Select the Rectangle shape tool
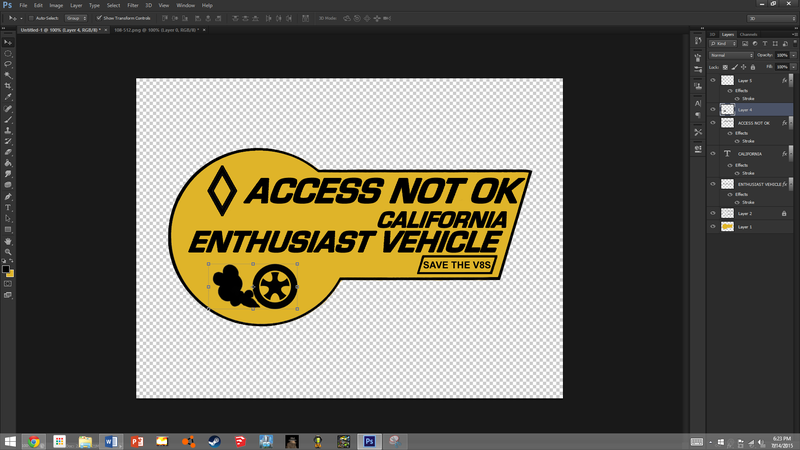800x450 pixels. pyautogui.click(x=8, y=230)
